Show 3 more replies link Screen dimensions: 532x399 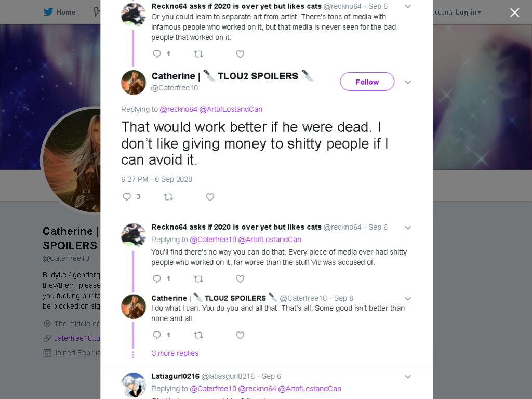tap(175, 353)
